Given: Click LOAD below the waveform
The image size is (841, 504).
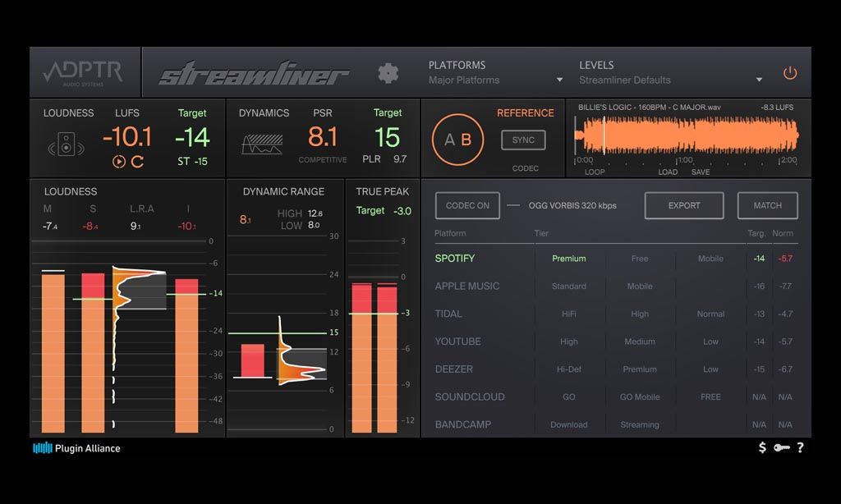Looking at the screenshot, I should pyautogui.click(x=668, y=172).
